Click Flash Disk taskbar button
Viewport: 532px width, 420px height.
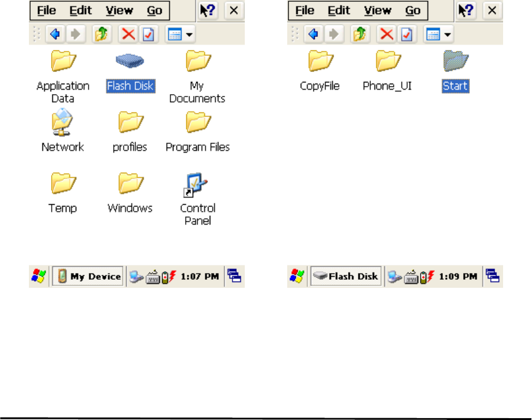pyautogui.click(x=346, y=276)
